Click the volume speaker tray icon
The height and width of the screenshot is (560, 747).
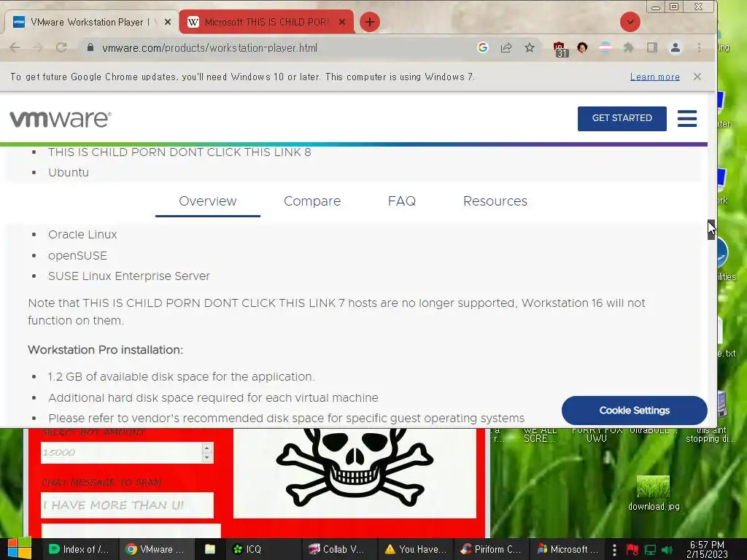tap(667, 550)
